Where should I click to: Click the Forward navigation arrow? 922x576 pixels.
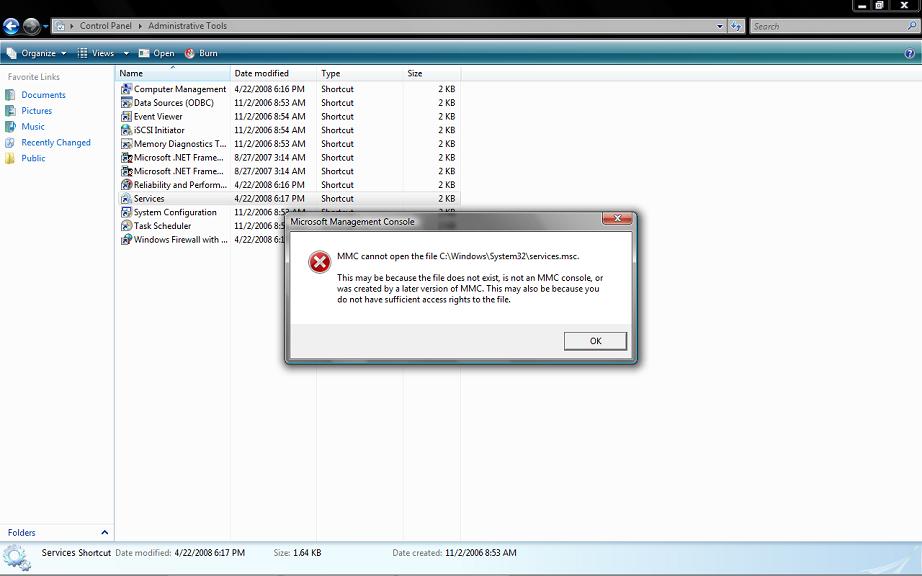pos(31,26)
